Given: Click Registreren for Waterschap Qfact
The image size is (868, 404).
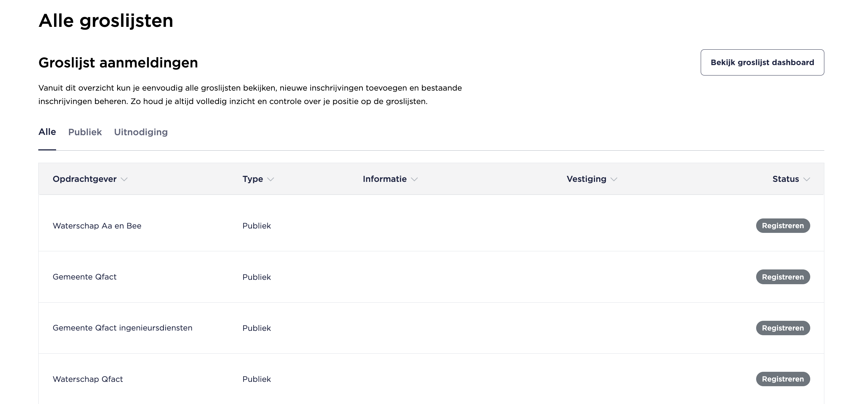Looking at the screenshot, I should click(x=783, y=379).
